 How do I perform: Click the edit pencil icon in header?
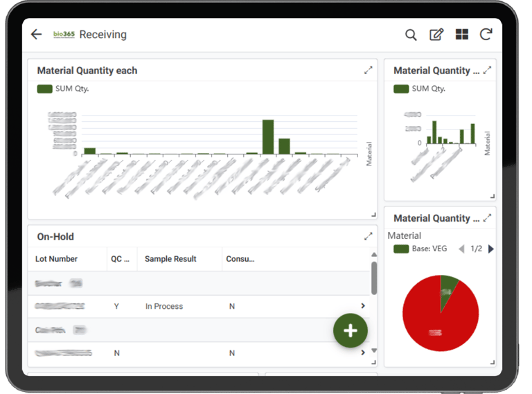tap(436, 35)
